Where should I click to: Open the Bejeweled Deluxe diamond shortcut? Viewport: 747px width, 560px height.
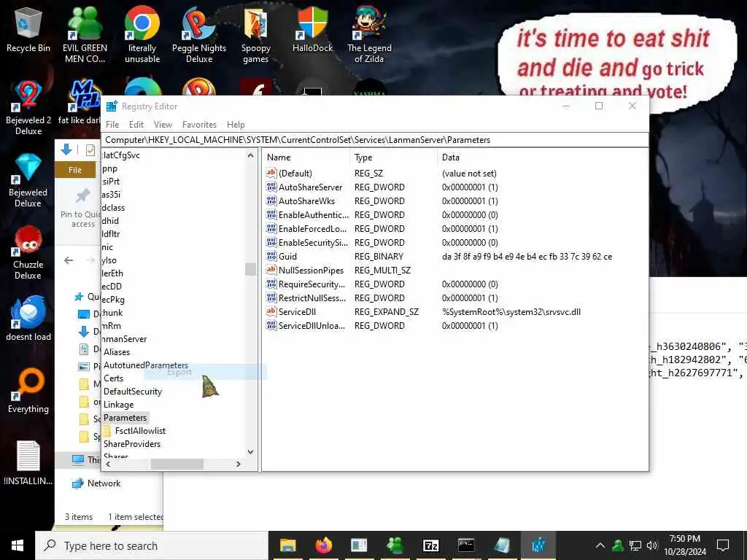[x=28, y=180]
